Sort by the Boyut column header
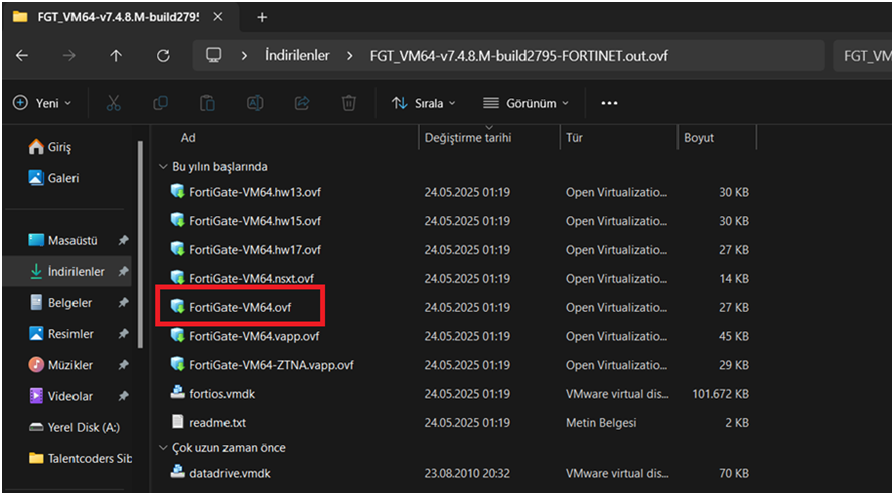 pyautogui.click(x=699, y=138)
